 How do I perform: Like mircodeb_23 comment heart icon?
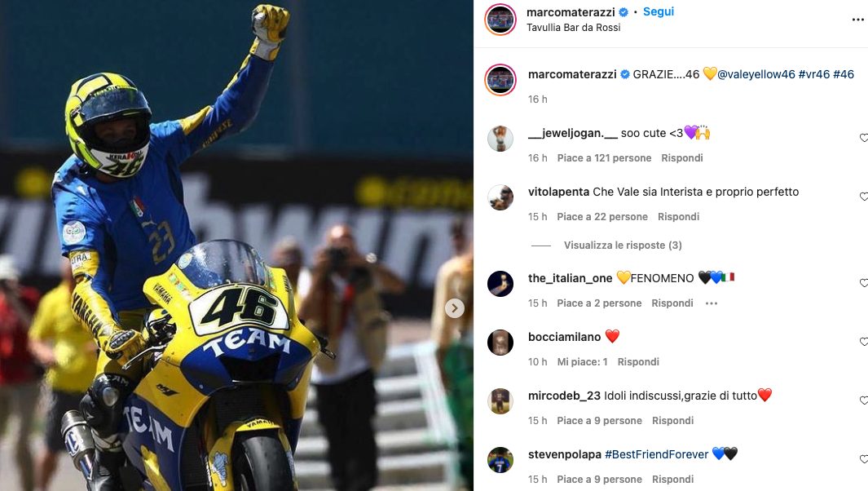tap(864, 400)
